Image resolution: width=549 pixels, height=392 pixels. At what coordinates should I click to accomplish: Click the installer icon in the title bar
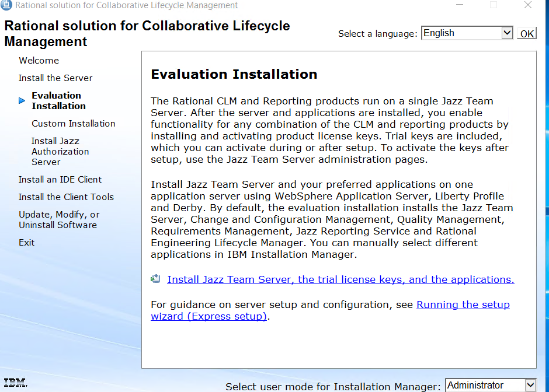7,5
